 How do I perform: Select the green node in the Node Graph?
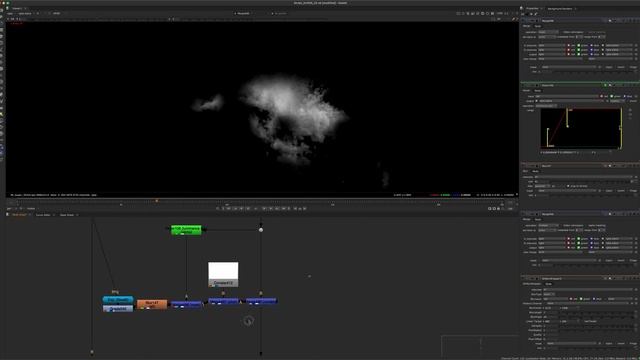pyautogui.click(x=186, y=229)
